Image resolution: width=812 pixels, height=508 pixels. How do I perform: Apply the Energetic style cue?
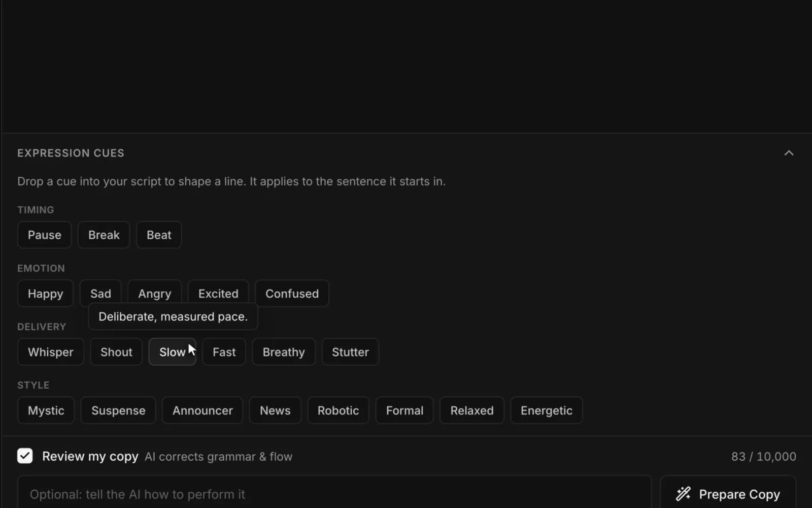[547, 410]
